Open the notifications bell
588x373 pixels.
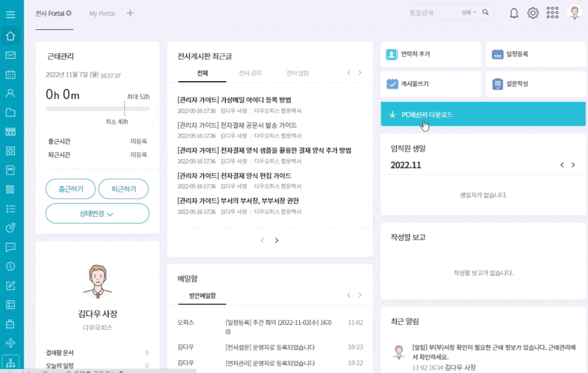click(x=513, y=13)
